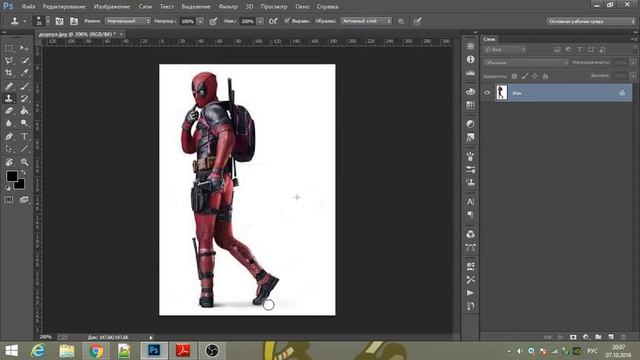Toggle lock transparent pixels
This screenshot has width=640, height=360.
point(514,76)
